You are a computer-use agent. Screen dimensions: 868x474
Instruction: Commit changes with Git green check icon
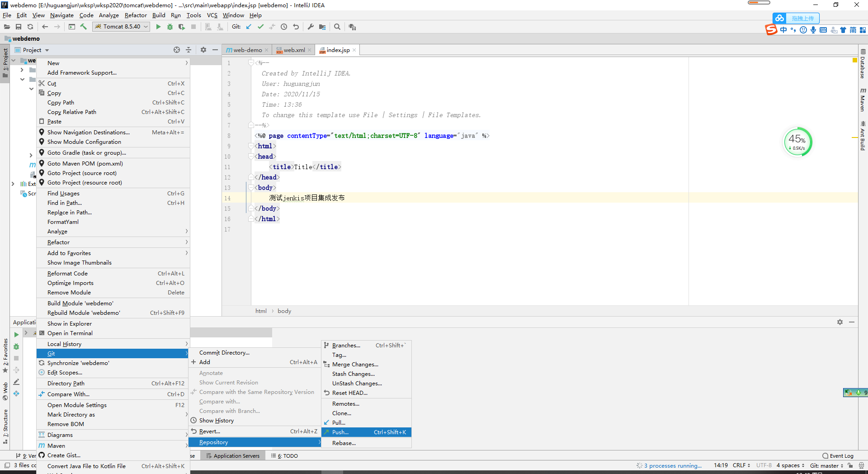pyautogui.click(x=260, y=27)
